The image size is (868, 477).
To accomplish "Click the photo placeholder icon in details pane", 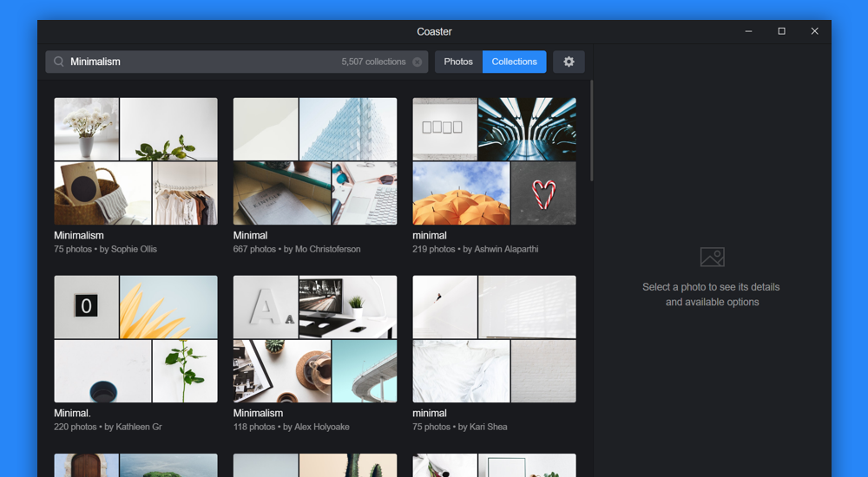I will [x=712, y=257].
